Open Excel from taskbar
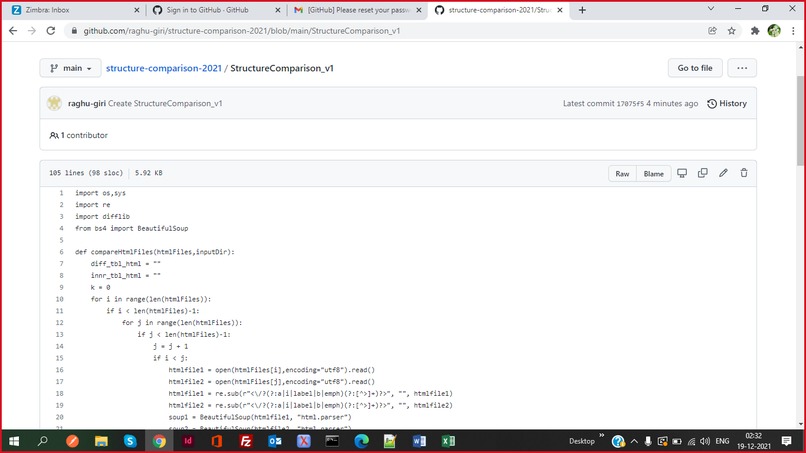806x453 pixels. [x=448, y=441]
